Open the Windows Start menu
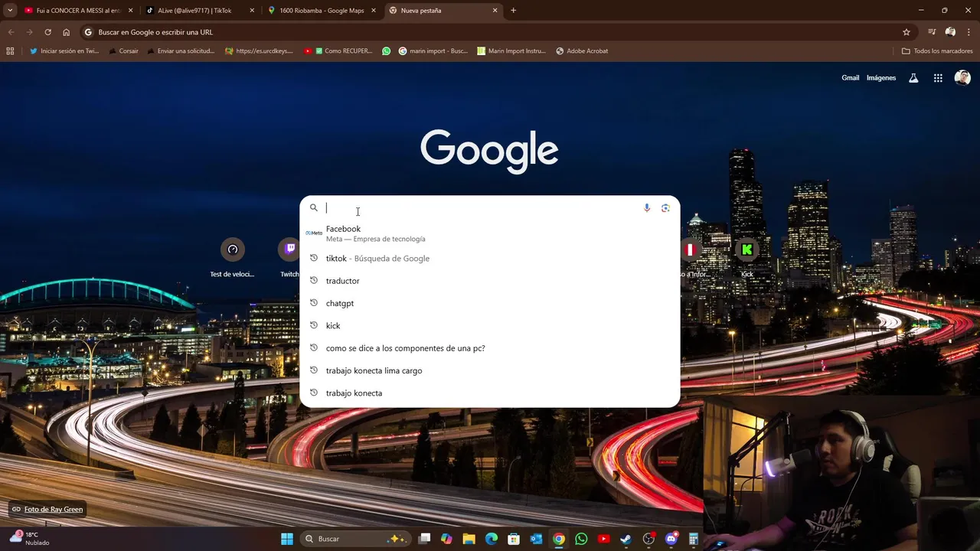Image resolution: width=980 pixels, height=551 pixels. click(x=287, y=539)
